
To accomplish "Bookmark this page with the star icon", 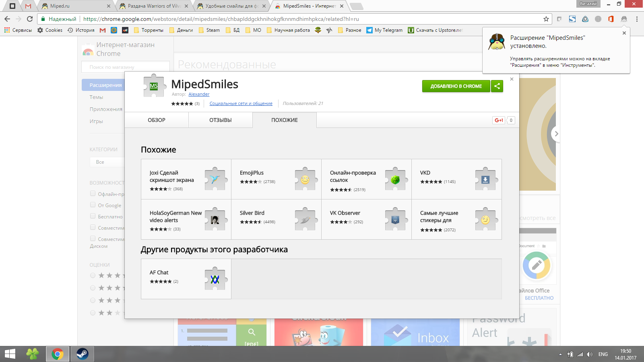I will click(546, 19).
